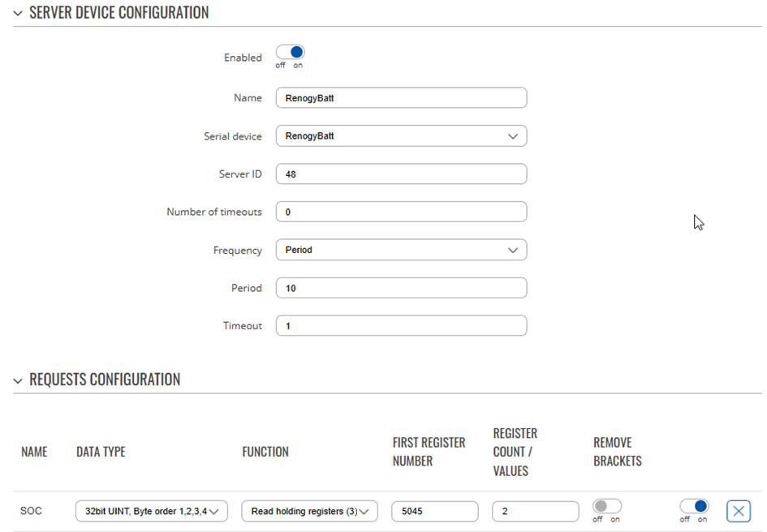
Task: Click the First register number field 5045
Action: (x=435, y=512)
